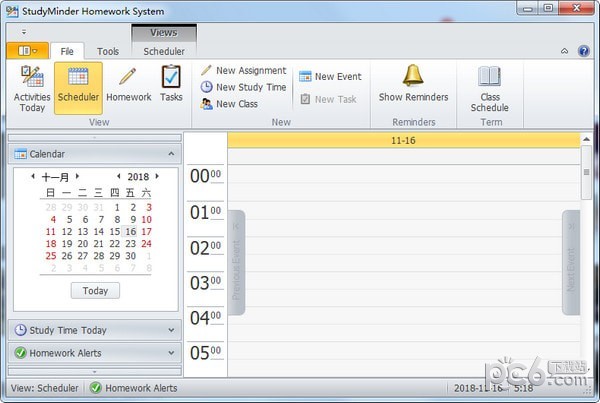Screen dimensions: 600x403
Task: Expand the Homework Alerts panel
Action: coord(171,353)
